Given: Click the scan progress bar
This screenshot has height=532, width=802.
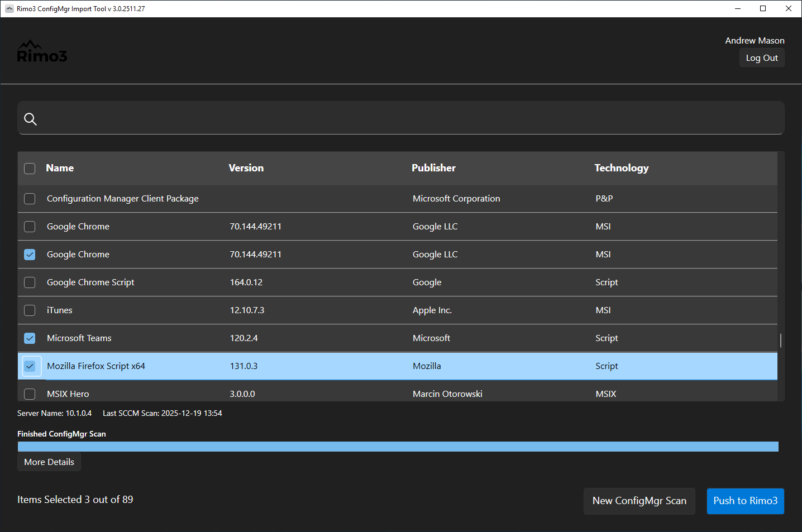Looking at the screenshot, I should click(398, 447).
